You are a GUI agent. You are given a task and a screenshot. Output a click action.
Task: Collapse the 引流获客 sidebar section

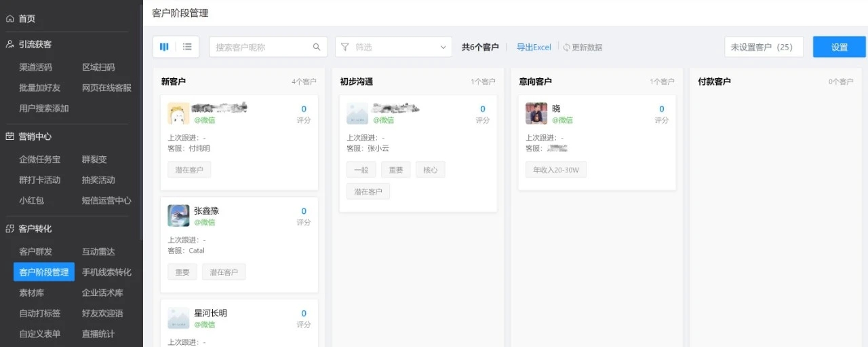point(35,44)
